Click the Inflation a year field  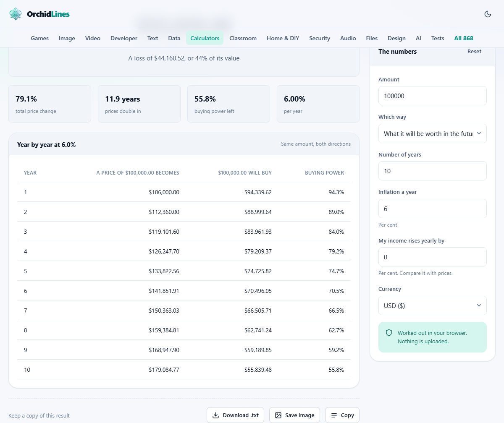433,209
